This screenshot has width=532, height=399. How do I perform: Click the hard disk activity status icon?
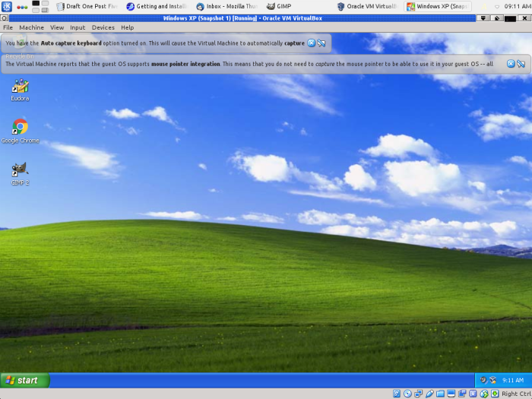397,394
